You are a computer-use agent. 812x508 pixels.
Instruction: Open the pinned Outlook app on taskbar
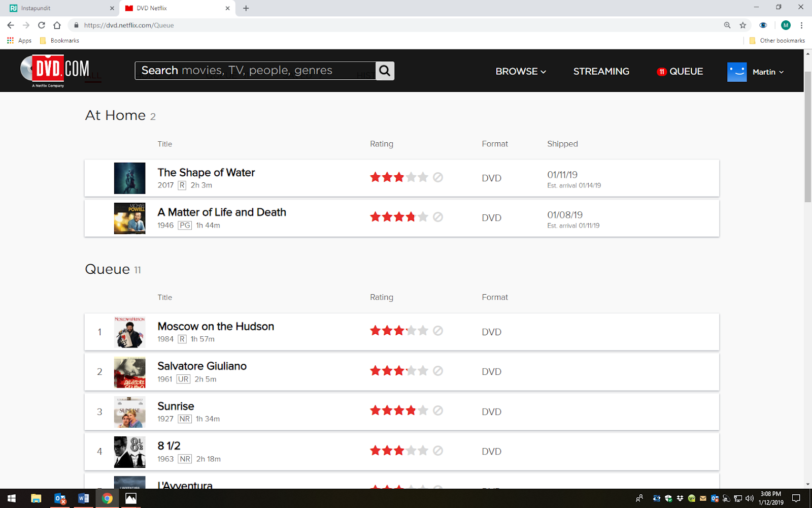[60, 498]
